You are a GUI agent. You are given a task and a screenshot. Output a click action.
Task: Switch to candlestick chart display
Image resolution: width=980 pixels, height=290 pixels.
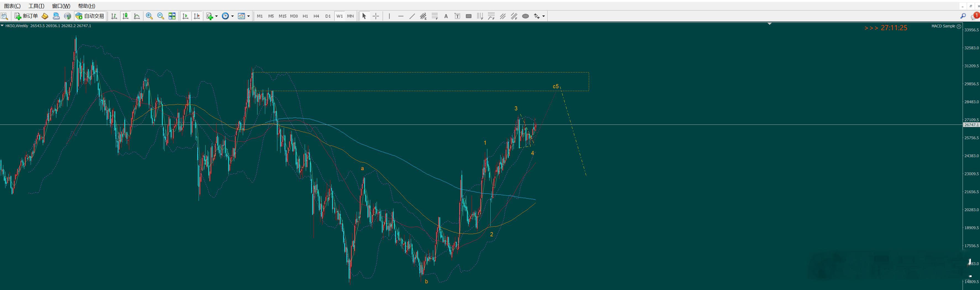click(x=125, y=16)
